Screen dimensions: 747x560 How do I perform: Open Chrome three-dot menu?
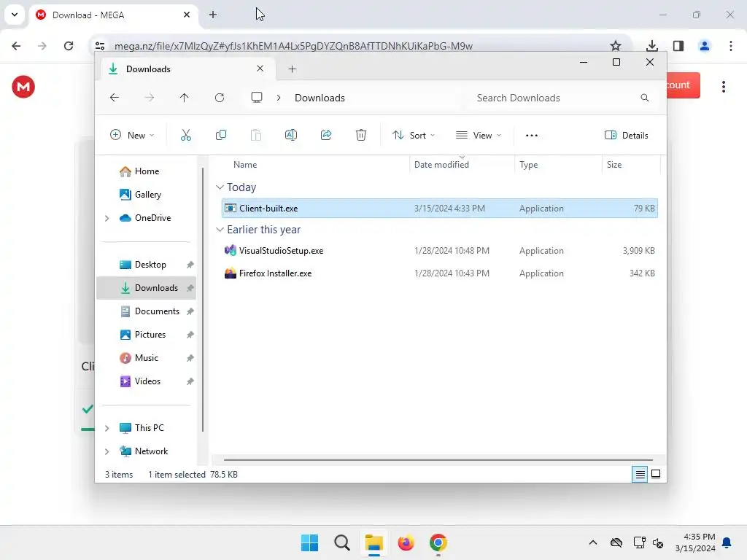pyautogui.click(x=731, y=46)
